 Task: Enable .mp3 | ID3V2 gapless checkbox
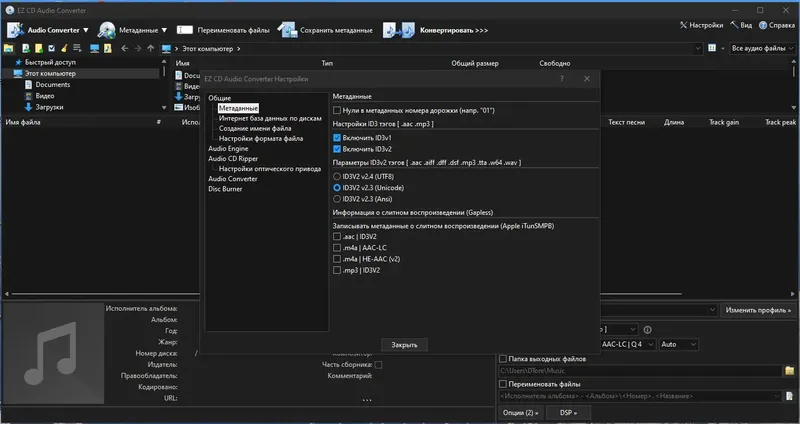[337, 270]
